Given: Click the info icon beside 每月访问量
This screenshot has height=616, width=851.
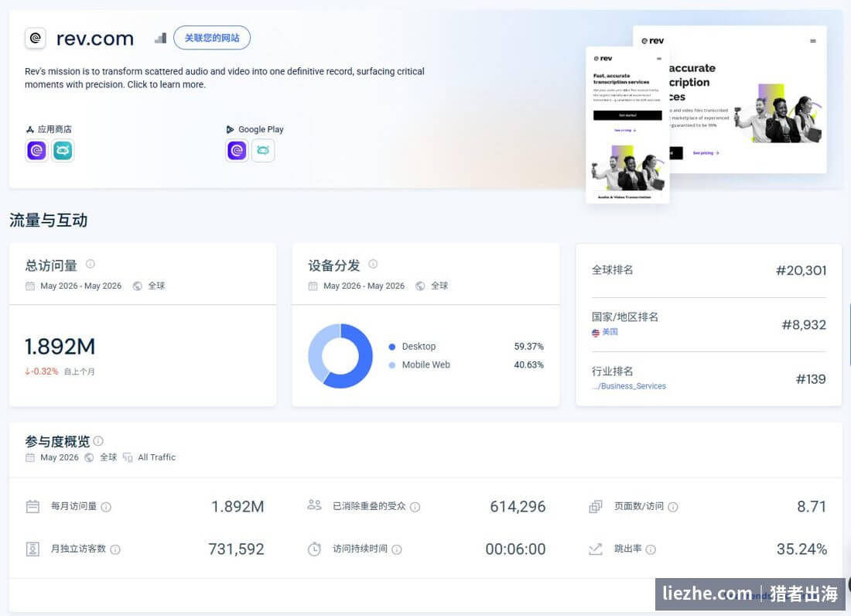Looking at the screenshot, I should [x=107, y=507].
